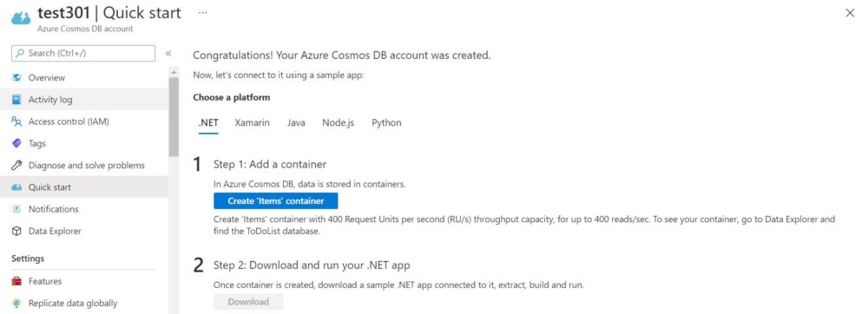Click 'Now, let's connect to it' text
Viewport: 868px width, 314px height.
tap(278, 75)
